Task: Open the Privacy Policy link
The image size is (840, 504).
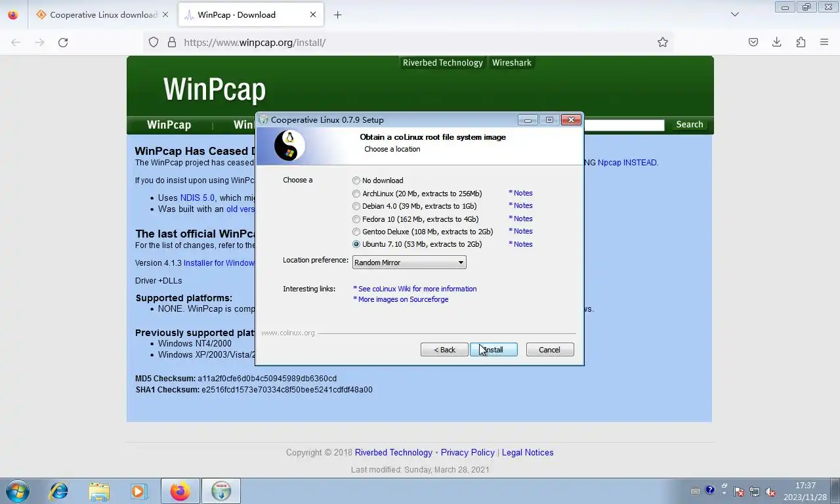Action: [x=468, y=453]
